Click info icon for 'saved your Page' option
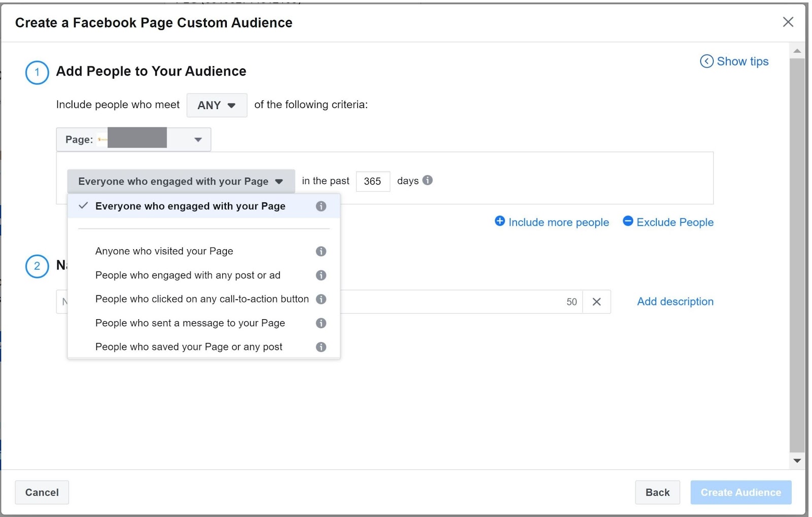 click(321, 347)
